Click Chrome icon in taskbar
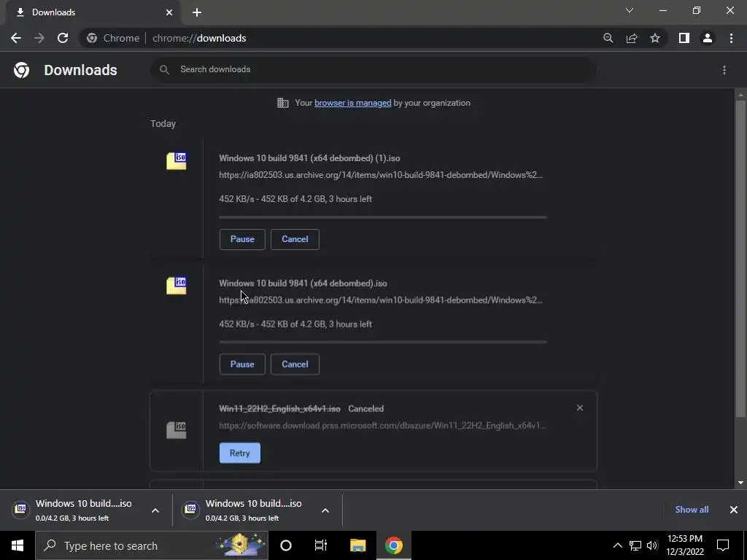Screen dimensions: 747x560 coord(393,545)
